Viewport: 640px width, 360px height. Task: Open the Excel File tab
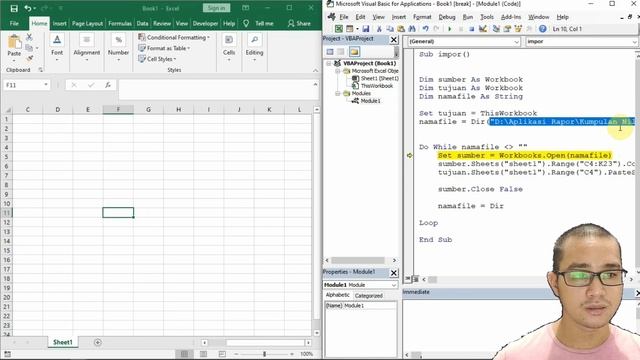(14, 24)
